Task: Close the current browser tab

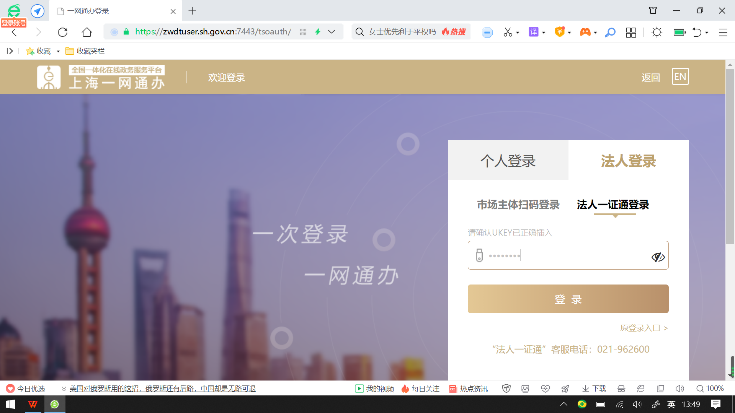Action: click(x=173, y=11)
